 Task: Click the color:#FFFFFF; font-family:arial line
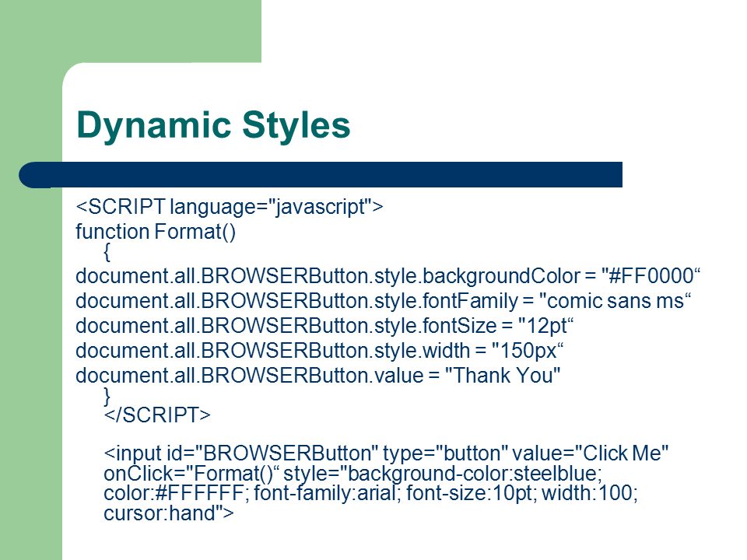(370, 493)
